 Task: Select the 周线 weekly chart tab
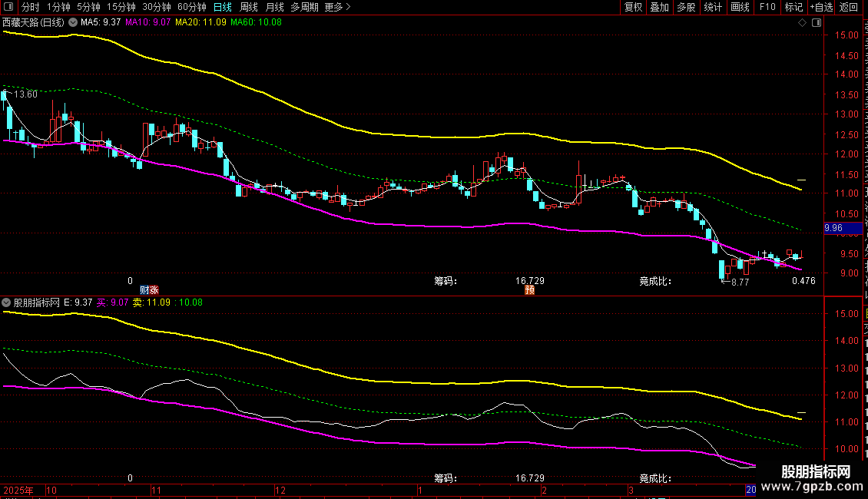pyautogui.click(x=249, y=7)
